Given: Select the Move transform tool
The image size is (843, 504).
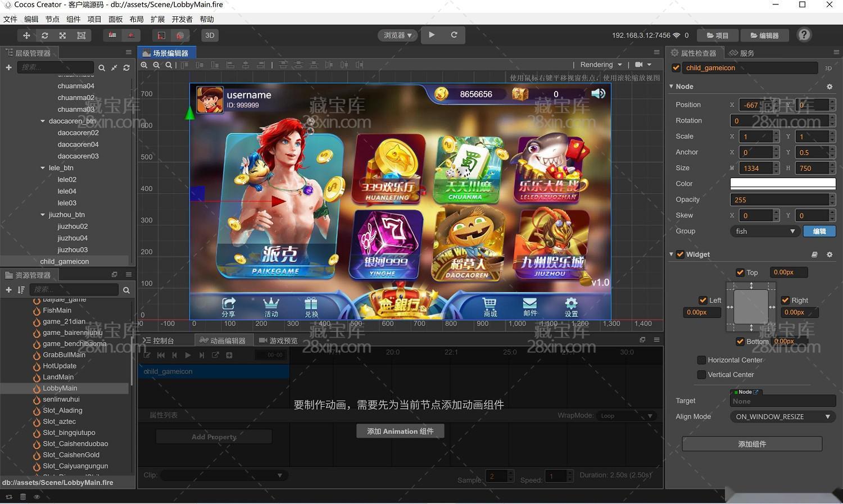Looking at the screenshot, I should (26, 35).
